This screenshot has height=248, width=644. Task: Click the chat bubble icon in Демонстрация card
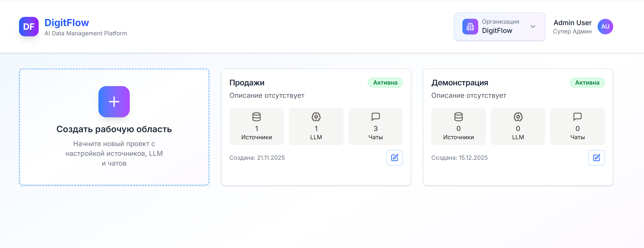[577, 117]
